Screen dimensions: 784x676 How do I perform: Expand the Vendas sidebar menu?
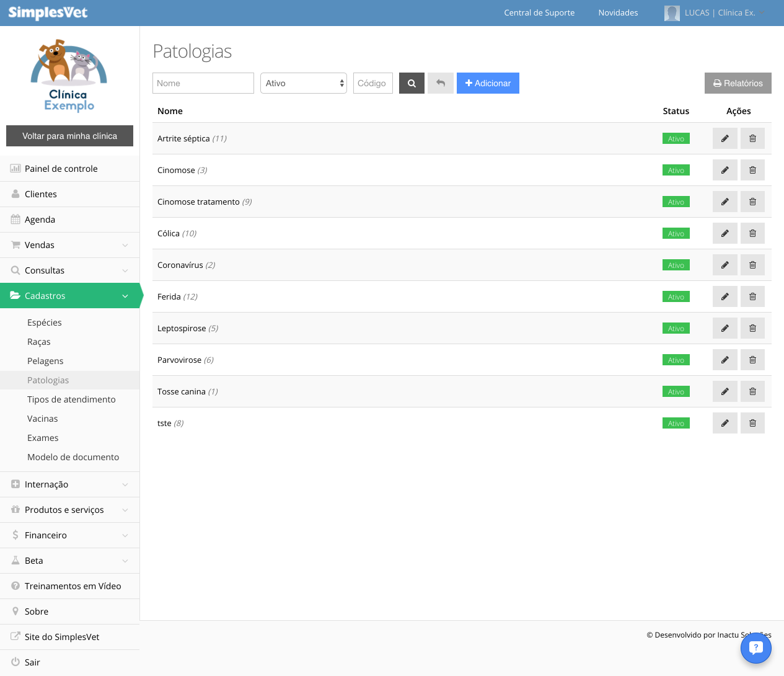pyautogui.click(x=69, y=245)
